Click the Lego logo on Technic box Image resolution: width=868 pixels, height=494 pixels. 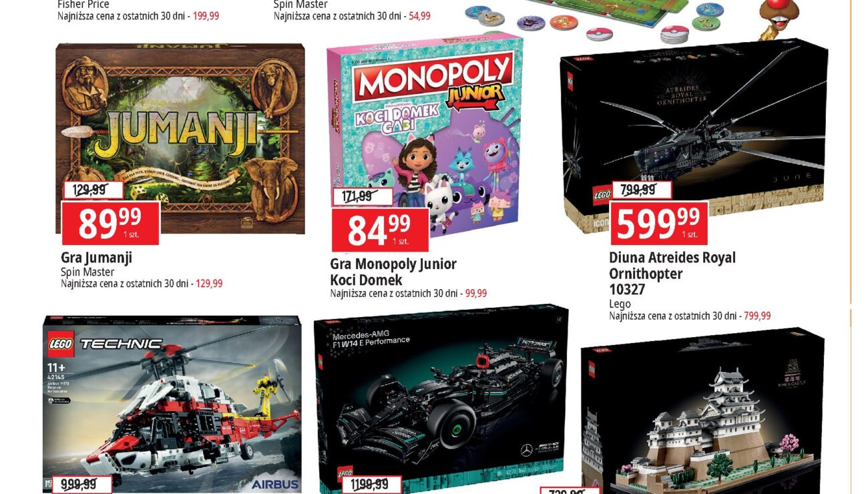(60, 344)
